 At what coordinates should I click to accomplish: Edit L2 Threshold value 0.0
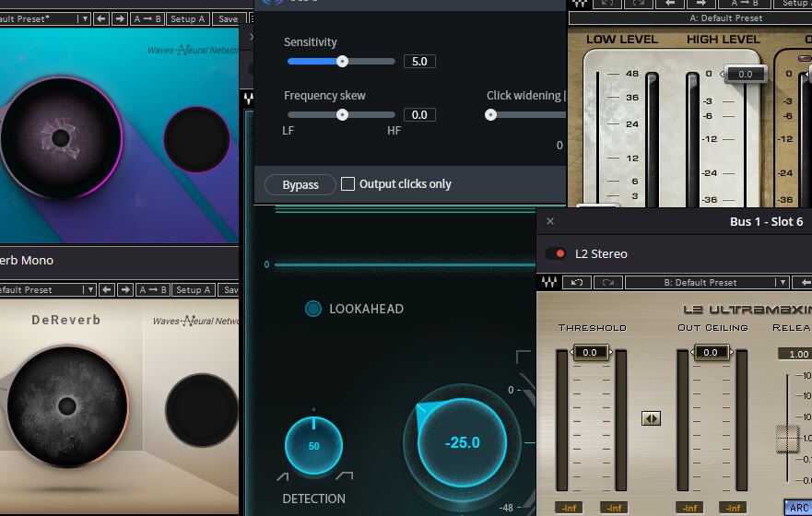click(x=591, y=353)
